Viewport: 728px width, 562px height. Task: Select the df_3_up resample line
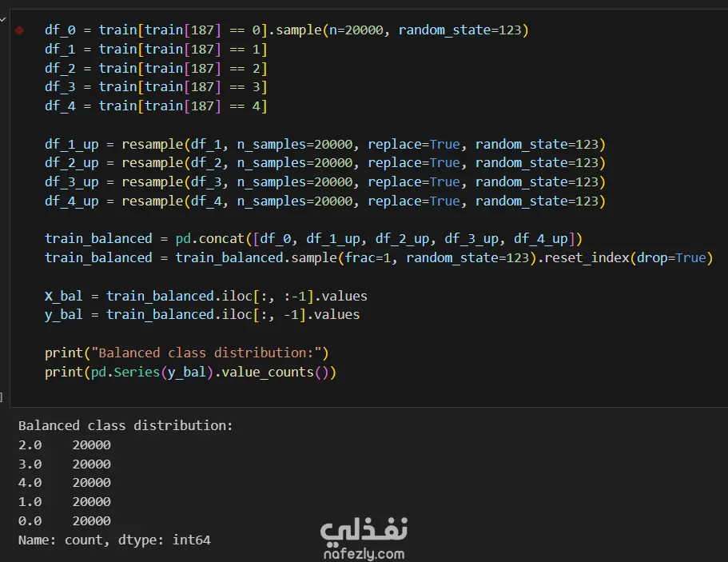coord(324,182)
